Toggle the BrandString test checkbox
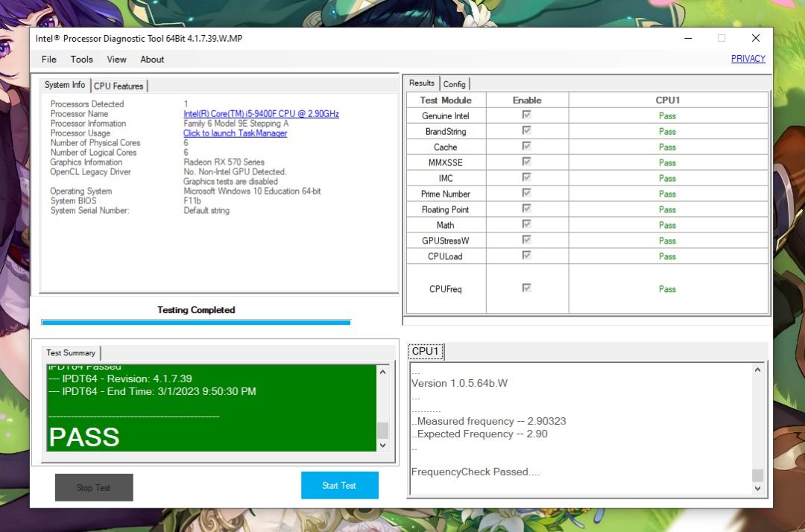Screen dimensions: 805x532 tap(526, 130)
